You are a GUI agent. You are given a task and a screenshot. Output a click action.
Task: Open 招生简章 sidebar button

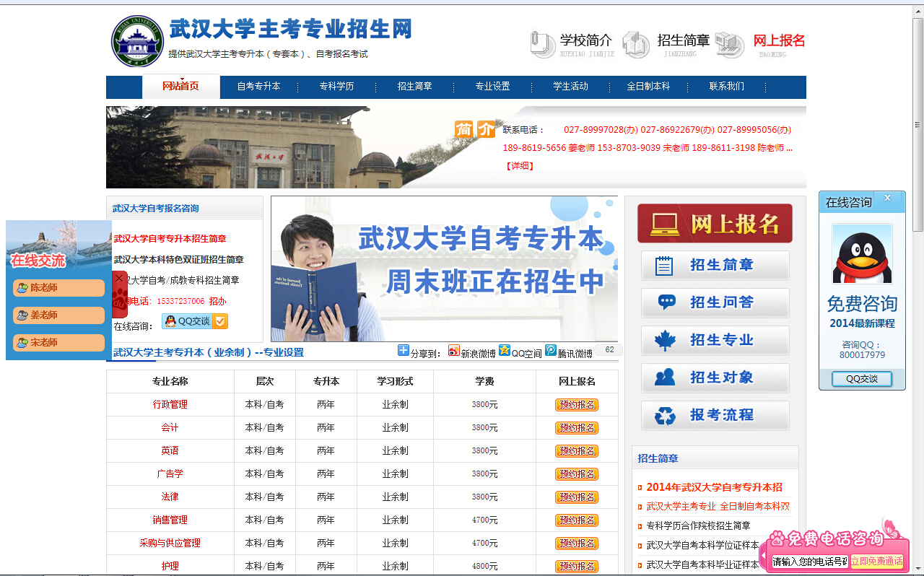pos(715,266)
